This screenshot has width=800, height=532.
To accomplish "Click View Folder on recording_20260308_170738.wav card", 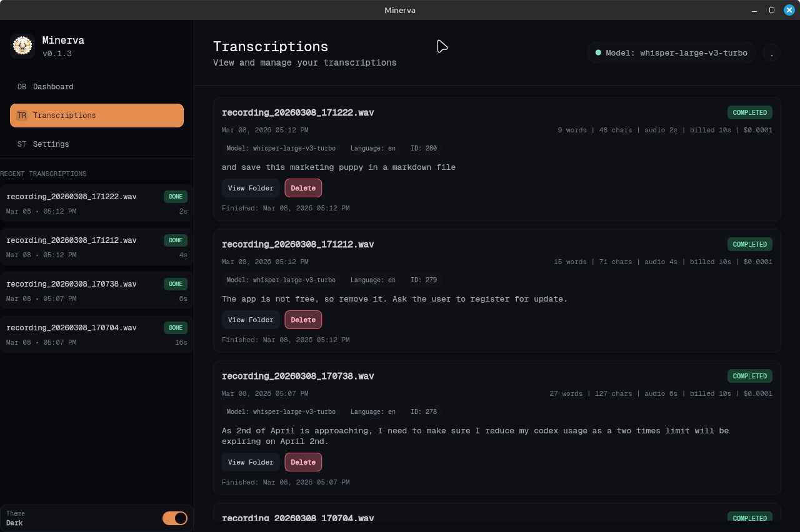I will (x=251, y=462).
